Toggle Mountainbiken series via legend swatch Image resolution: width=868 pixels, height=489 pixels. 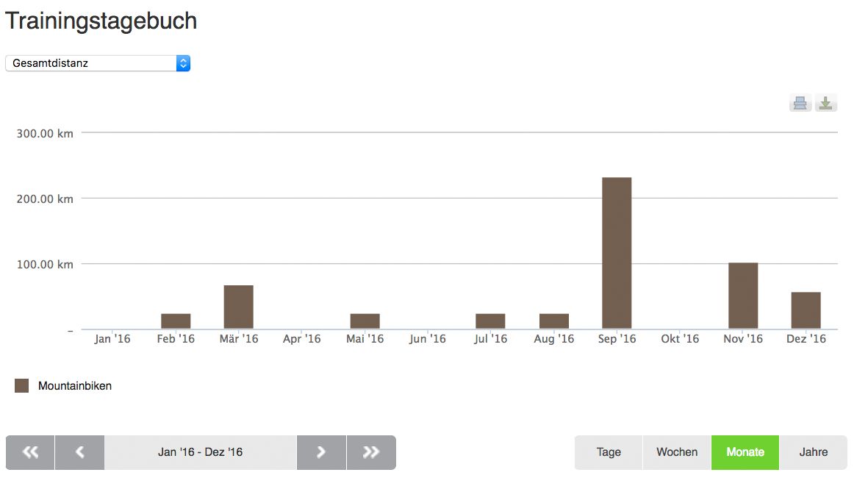pyautogui.click(x=22, y=385)
